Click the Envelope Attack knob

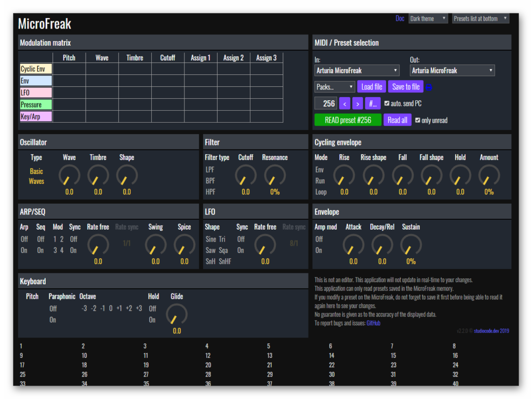tap(353, 245)
